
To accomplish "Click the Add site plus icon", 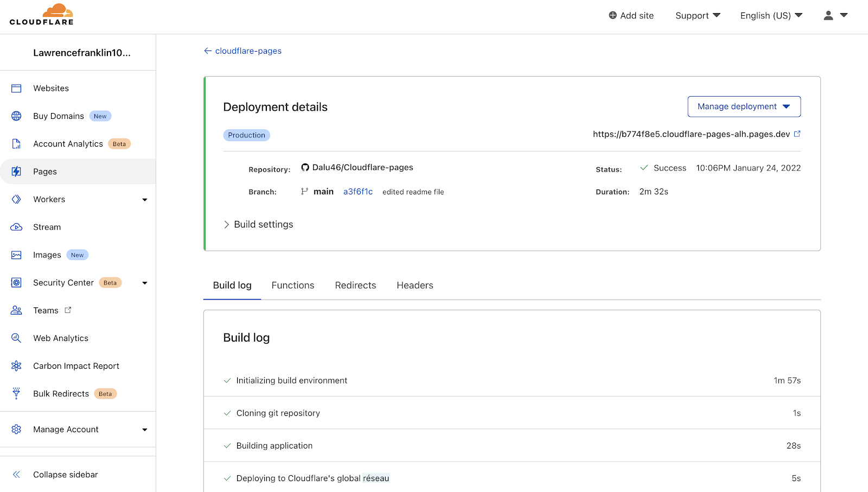I will click(612, 15).
